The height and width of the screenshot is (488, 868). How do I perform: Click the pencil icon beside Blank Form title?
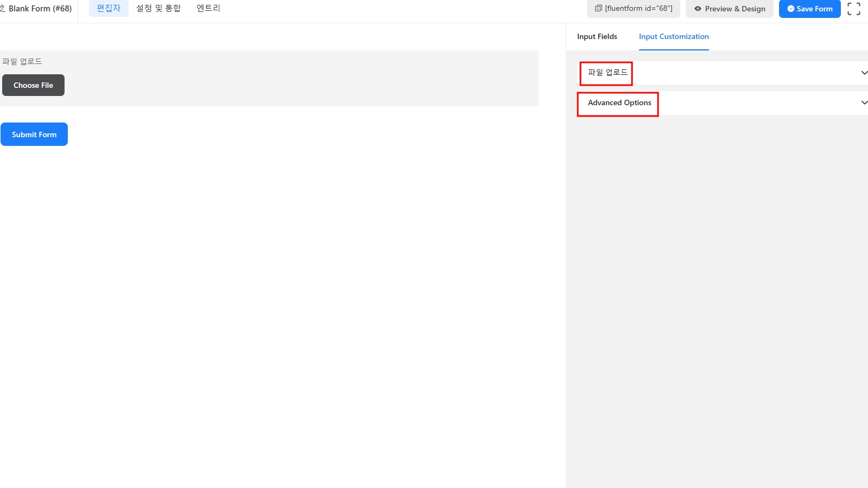coord(2,9)
